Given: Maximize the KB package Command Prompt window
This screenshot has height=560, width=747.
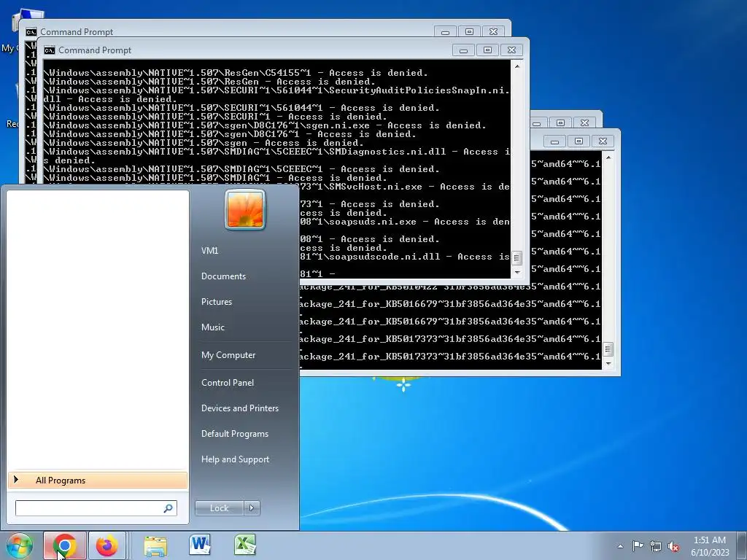Looking at the screenshot, I should (x=578, y=141).
